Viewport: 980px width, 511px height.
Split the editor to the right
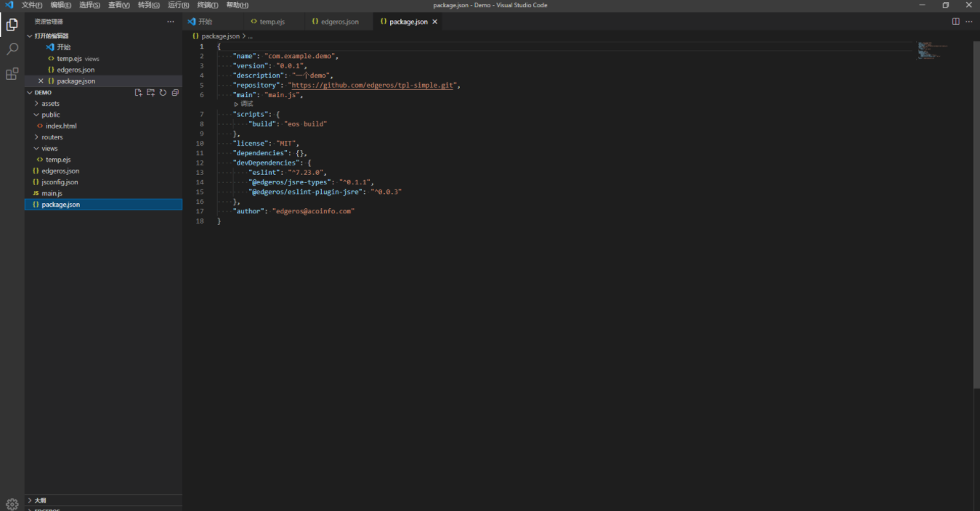tap(956, 22)
